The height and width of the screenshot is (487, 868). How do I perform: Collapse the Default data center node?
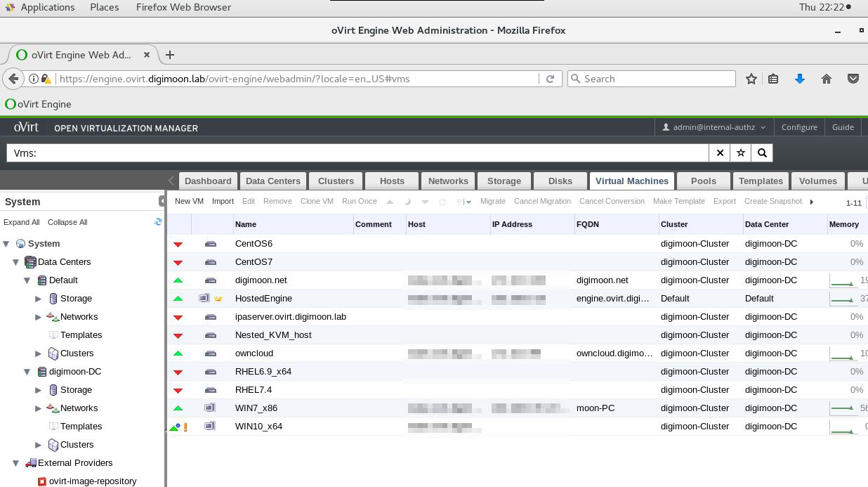tap(27, 280)
